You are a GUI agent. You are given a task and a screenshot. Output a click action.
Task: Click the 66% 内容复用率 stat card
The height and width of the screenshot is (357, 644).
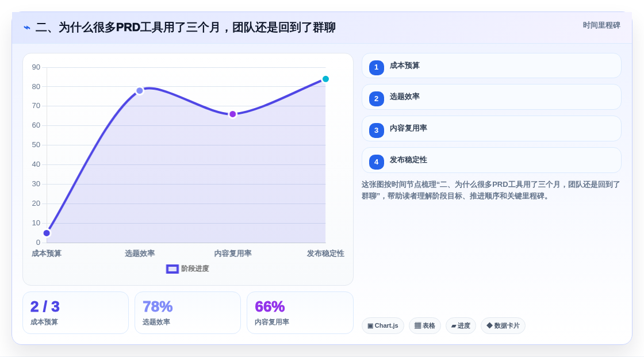pos(300,313)
